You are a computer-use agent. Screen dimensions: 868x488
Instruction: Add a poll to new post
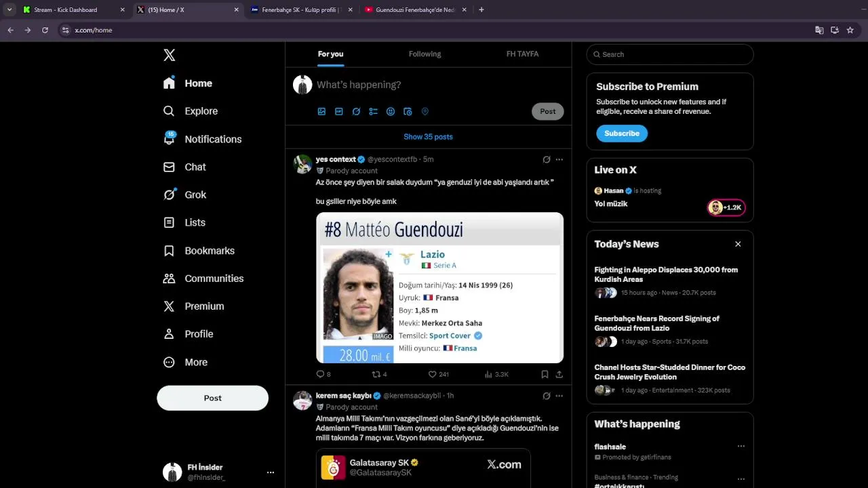[373, 112]
